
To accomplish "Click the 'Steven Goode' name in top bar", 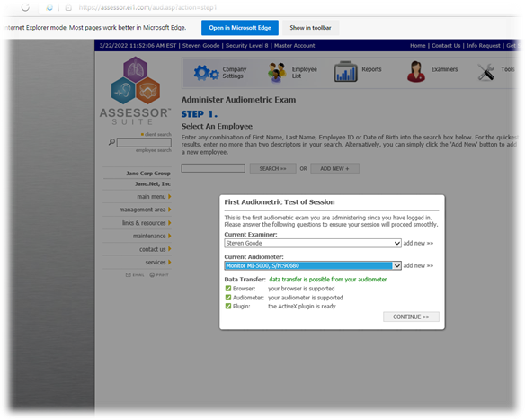I will pyautogui.click(x=200, y=46).
